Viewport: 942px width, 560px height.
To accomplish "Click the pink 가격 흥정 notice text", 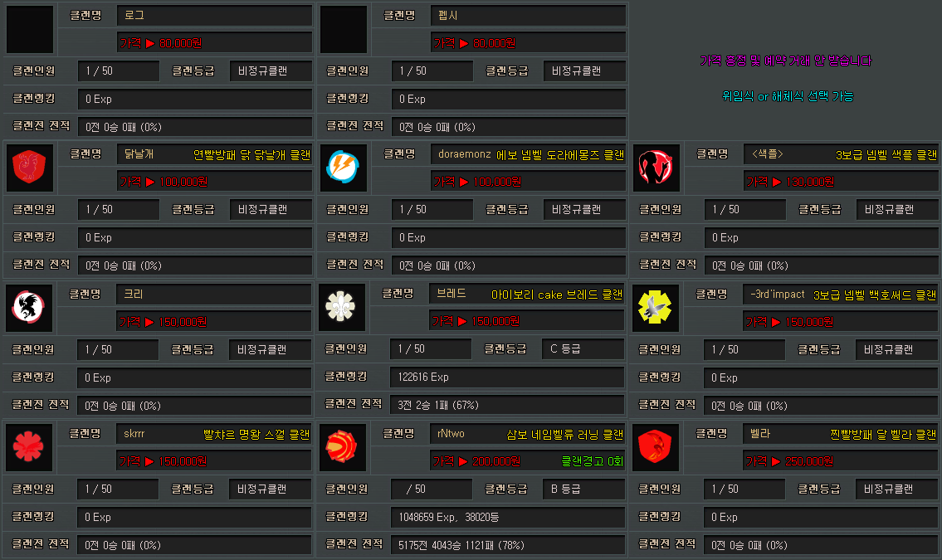I will coord(785,61).
